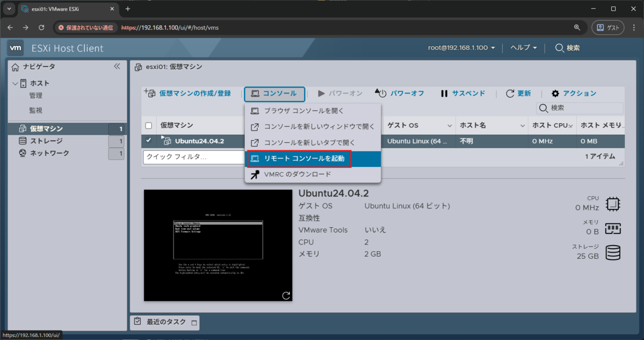Screen dimensions: 644x340
Task: Click 仮想マシンの作成/登録 button
Action: point(187,93)
